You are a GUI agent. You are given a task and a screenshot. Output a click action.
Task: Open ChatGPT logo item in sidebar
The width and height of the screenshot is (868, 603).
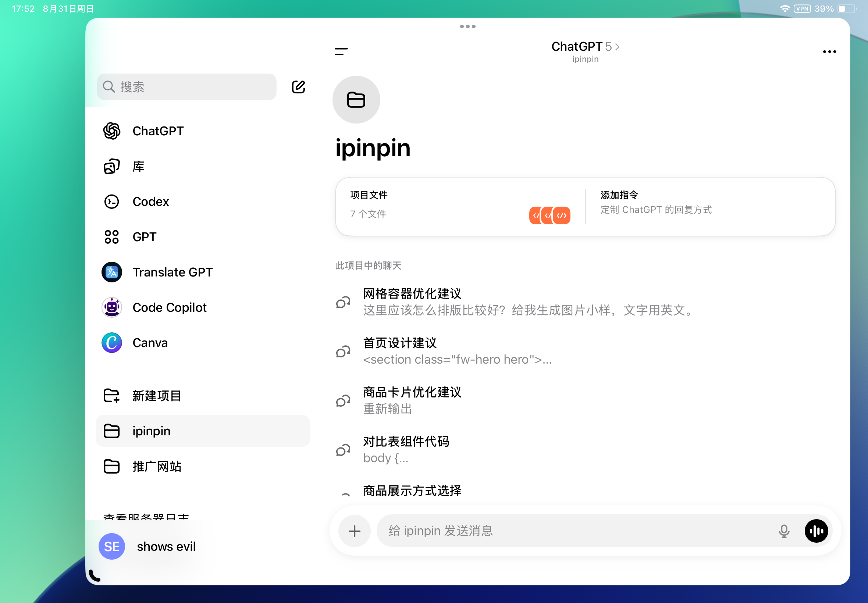click(x=112, y=131)
